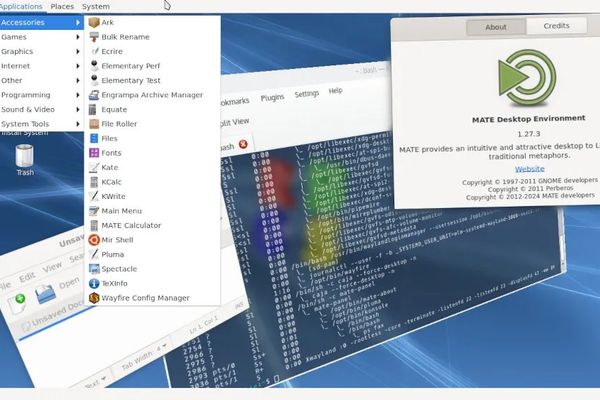Launch the Fonts viewer icon
Viewport: 600px width, 400px height.
pos(94,153)
